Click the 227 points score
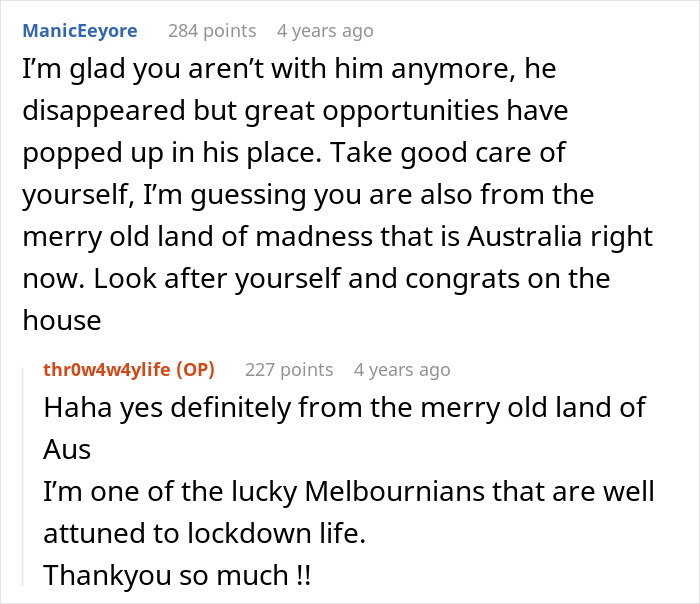The image size is (700, 604). pyautogui.click(x=289, y=370)
